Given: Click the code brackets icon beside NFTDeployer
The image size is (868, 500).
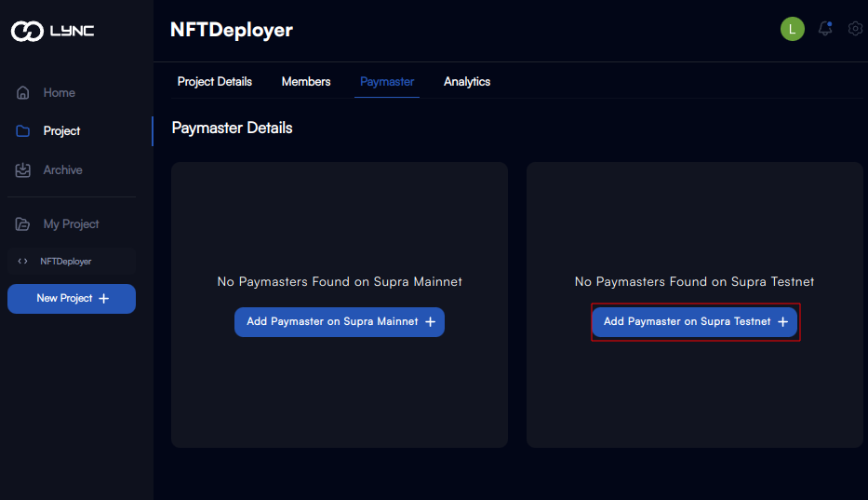Looking at the screenshot, I should [x=22, y=261].
